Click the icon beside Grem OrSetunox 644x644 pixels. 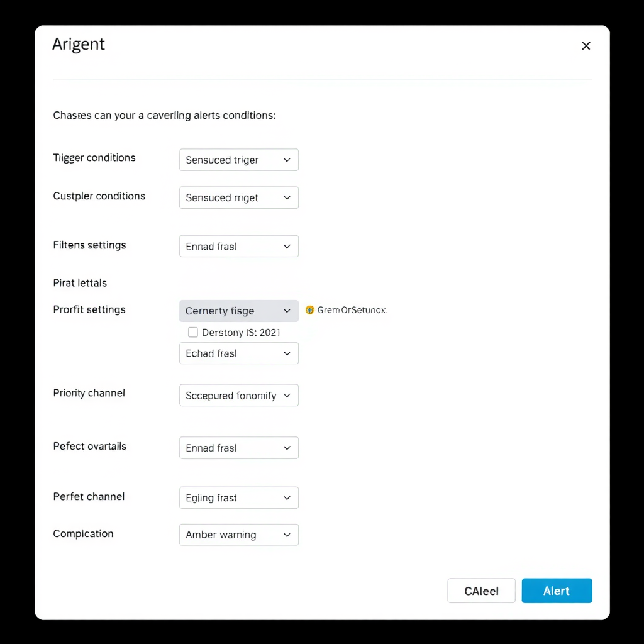click(309, 310)
